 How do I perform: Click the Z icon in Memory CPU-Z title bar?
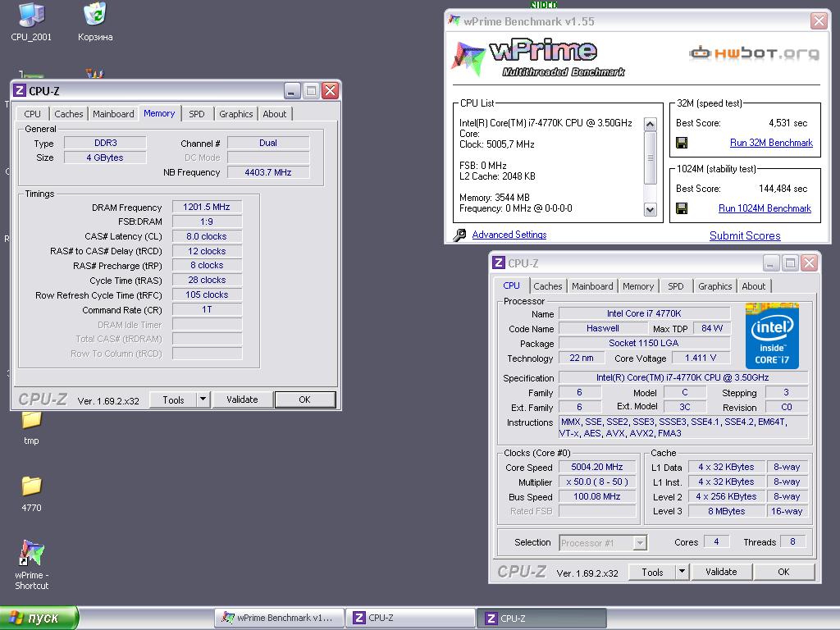[20, 90]
